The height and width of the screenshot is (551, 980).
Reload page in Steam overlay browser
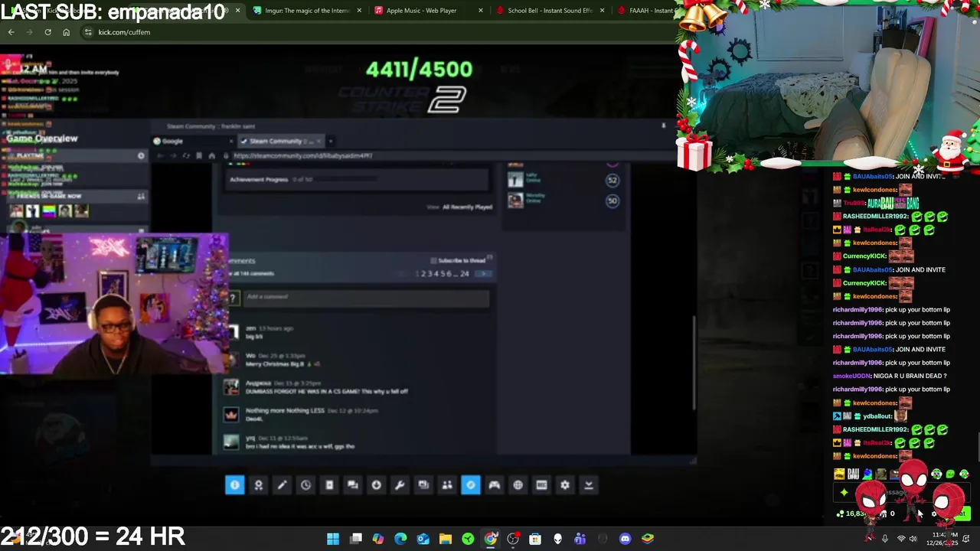coord(186,155)
